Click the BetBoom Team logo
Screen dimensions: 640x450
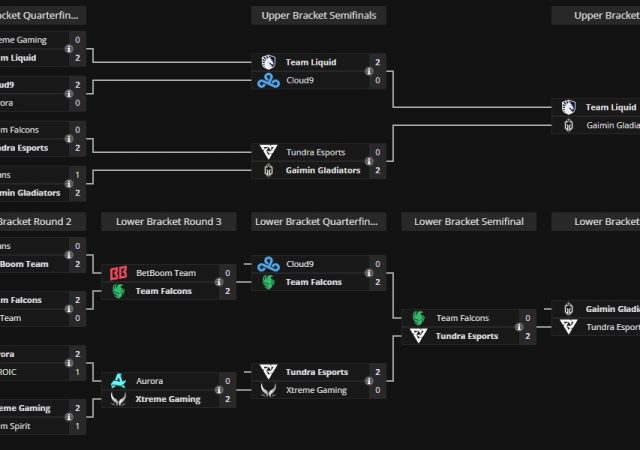(118, 272)
